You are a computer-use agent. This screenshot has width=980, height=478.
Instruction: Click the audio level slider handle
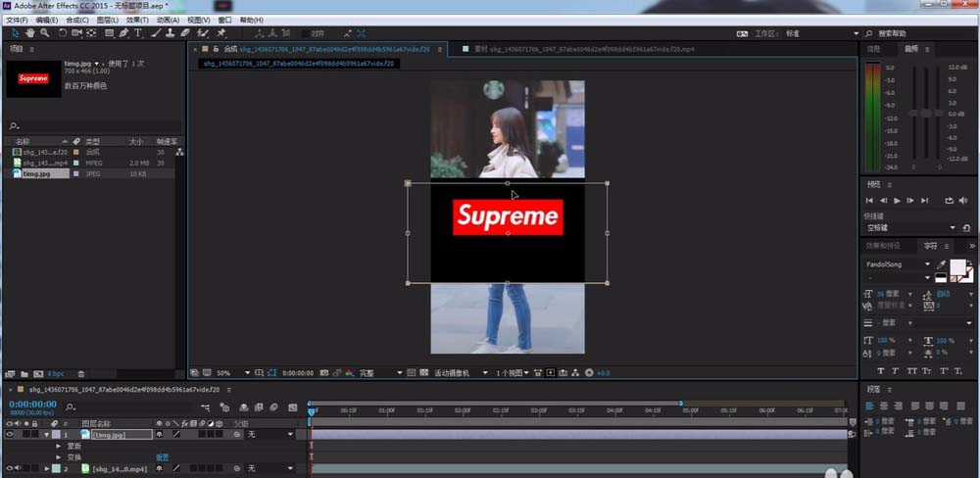tap(926, 114)
